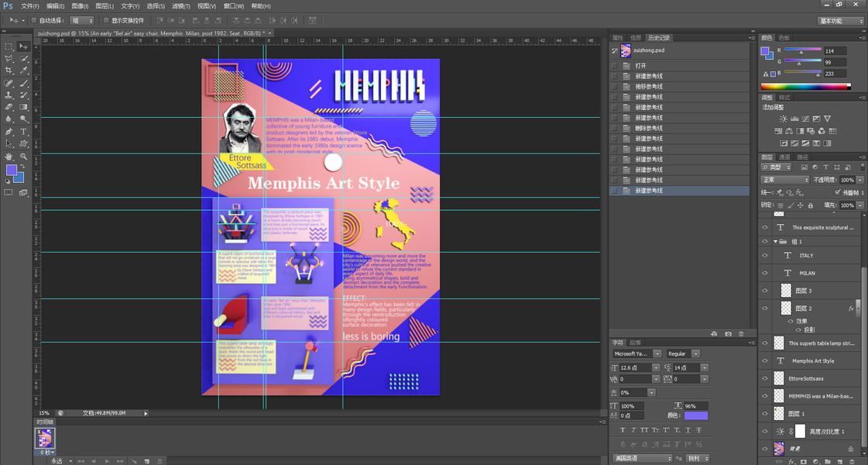Click the history panel trash icon
Viewport: 868px width, 465px height.
pos(741,334)
